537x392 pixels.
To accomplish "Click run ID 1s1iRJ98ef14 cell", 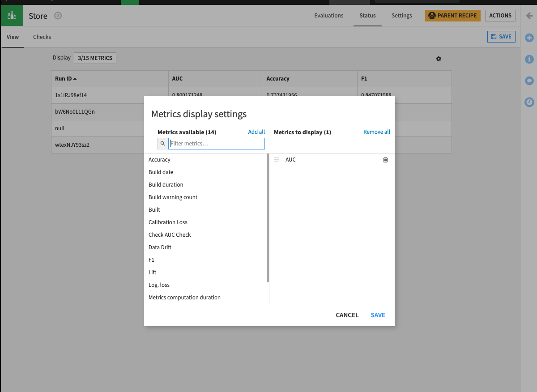I will coord(71,95).
